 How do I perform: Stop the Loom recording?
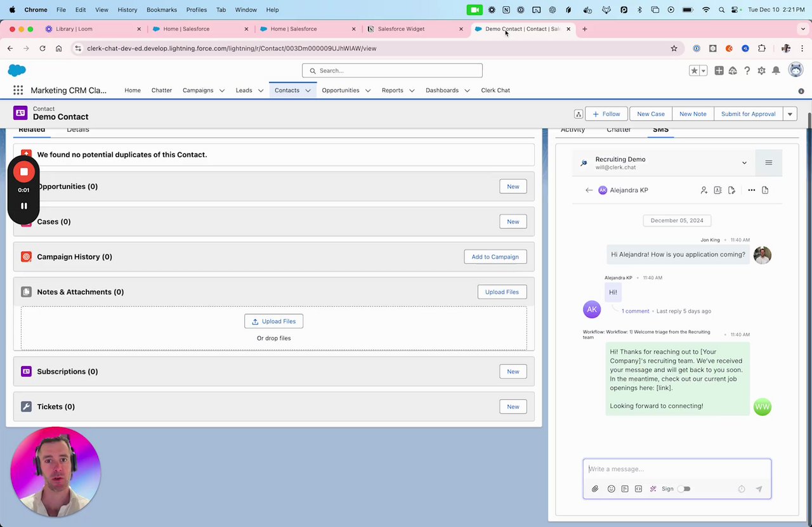[24, 172]
